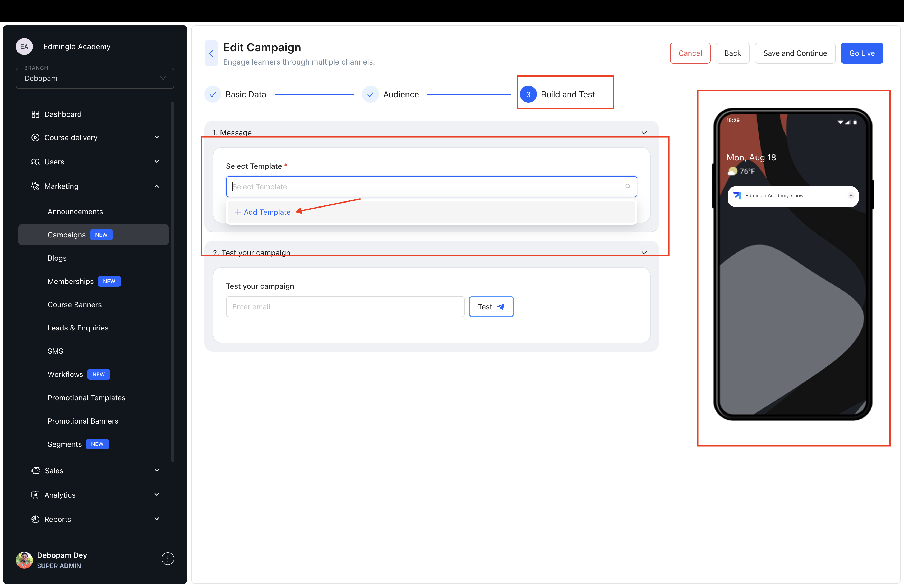
Task: Collapse the phone preview notification chevron
Action: coord(851,196)
